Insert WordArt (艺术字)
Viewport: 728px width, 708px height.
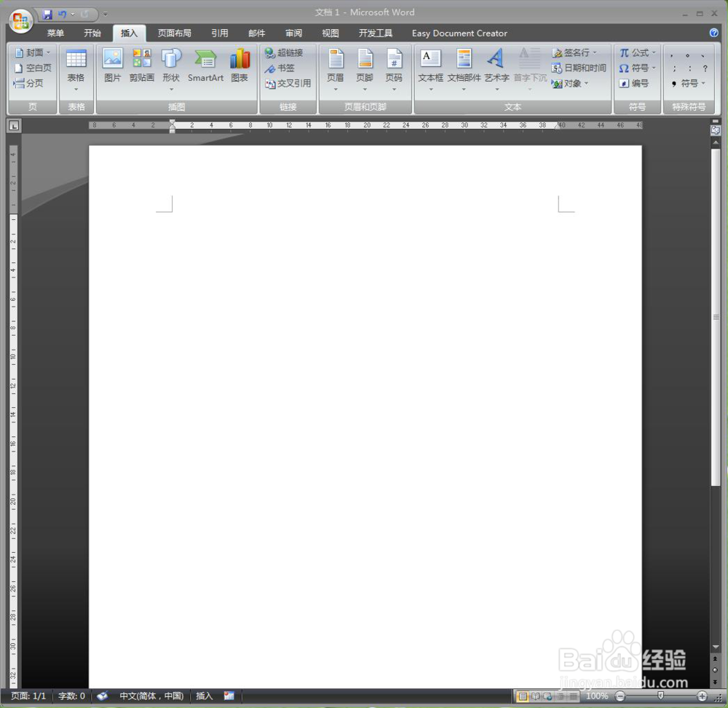(x=496, y=70)
